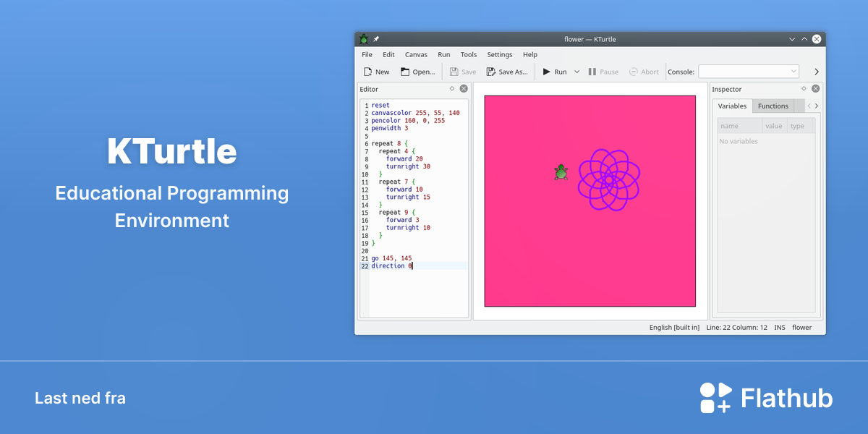Viewport: 868px width, 434px height.
Task: Click the 'Last ned fra' text
Action: [x=80, y=399]
